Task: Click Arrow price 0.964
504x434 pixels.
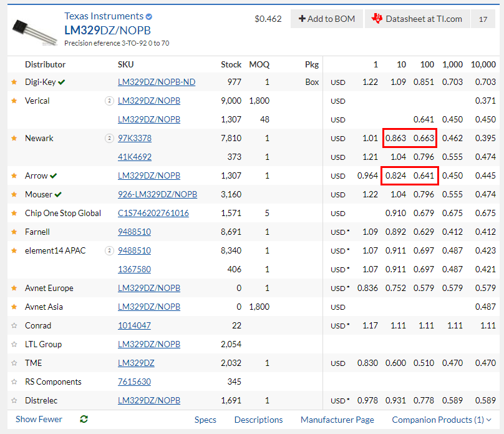Action: tap(367, 175)
